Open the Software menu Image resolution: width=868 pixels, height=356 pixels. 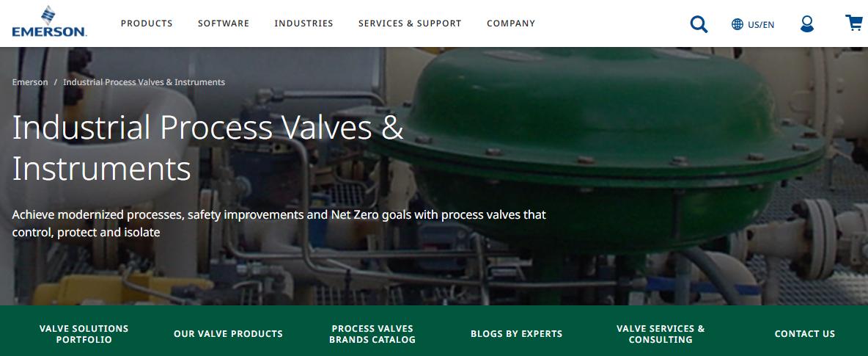(x=224, y=23)
